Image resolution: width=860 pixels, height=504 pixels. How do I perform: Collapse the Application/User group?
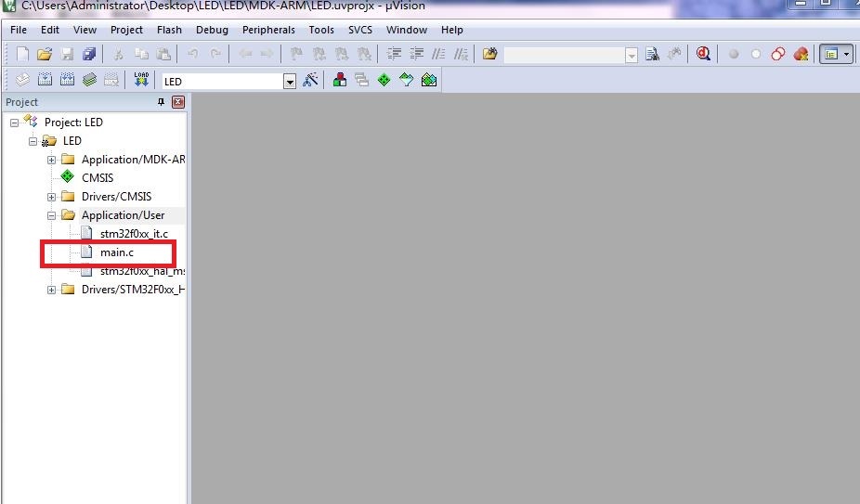[52, 215]
